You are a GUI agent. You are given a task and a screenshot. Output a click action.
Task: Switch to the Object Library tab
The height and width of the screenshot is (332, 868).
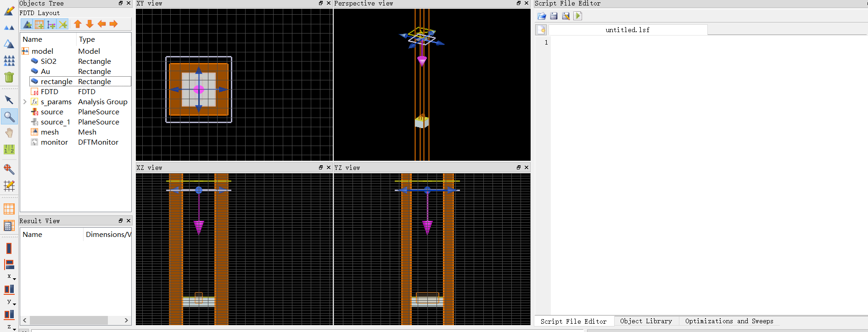(645, 321)
